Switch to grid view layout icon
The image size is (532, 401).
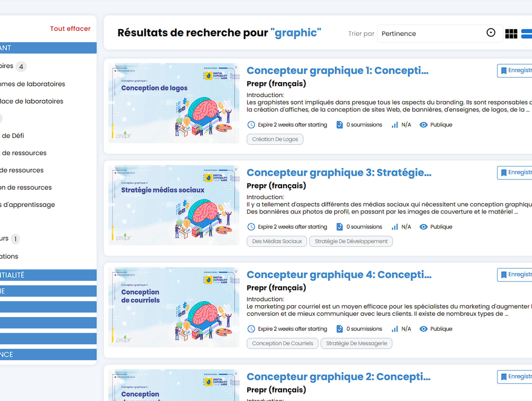point(511,34)
